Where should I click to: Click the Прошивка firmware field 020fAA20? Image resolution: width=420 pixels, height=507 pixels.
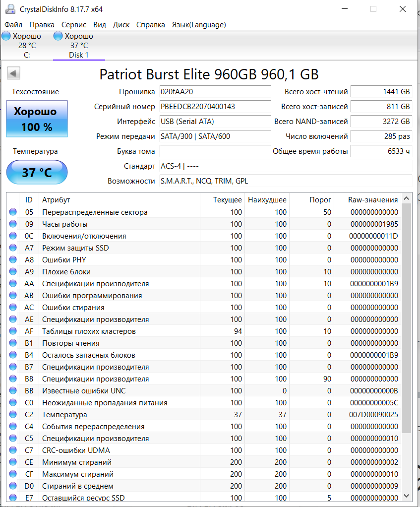point(215,92)
